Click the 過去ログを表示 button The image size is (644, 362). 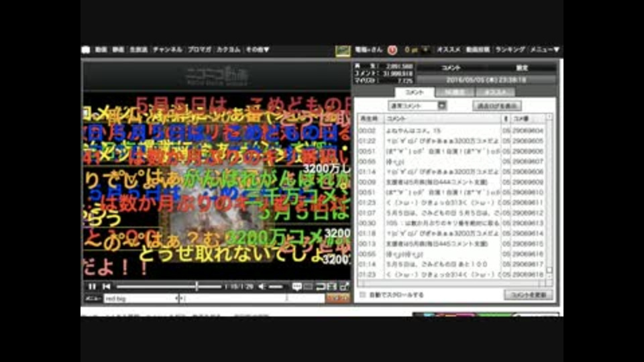click(497, 106)
